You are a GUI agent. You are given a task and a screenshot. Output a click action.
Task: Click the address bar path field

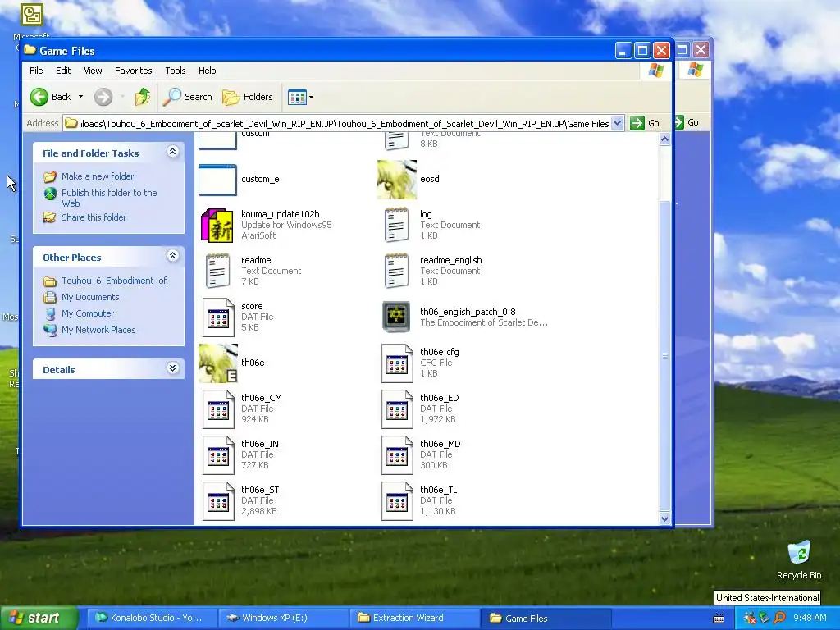coord(337,124)
